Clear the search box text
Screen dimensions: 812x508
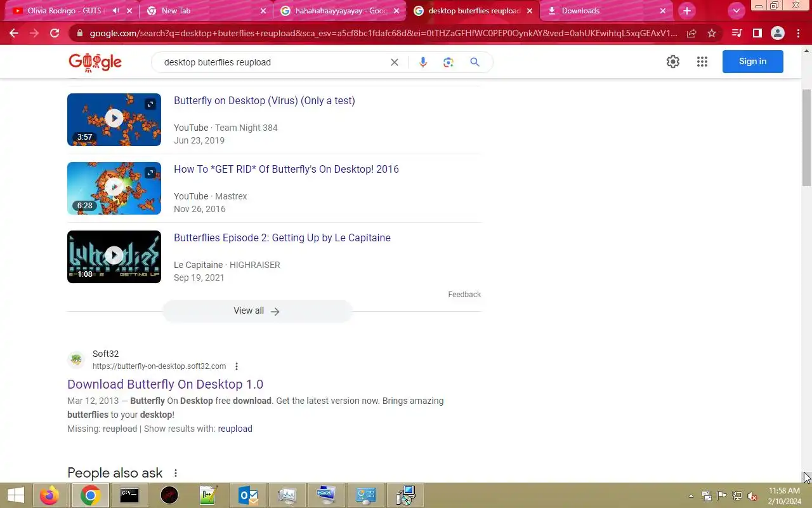click(394, 62)
